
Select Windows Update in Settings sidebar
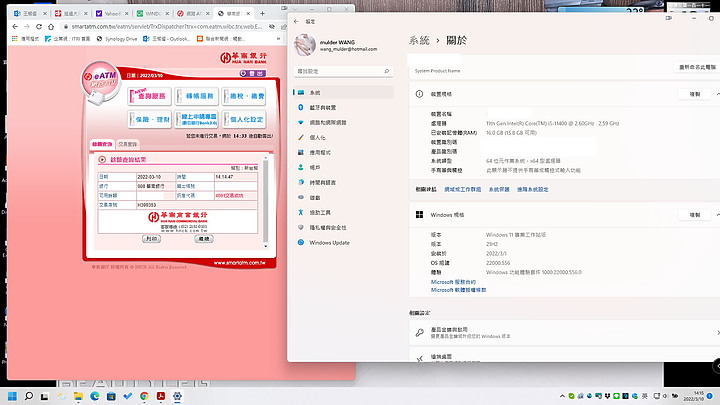343,242
